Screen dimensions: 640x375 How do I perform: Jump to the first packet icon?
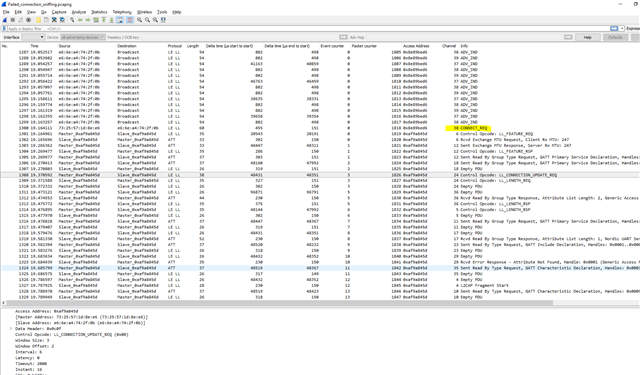[x=104, y=20]
